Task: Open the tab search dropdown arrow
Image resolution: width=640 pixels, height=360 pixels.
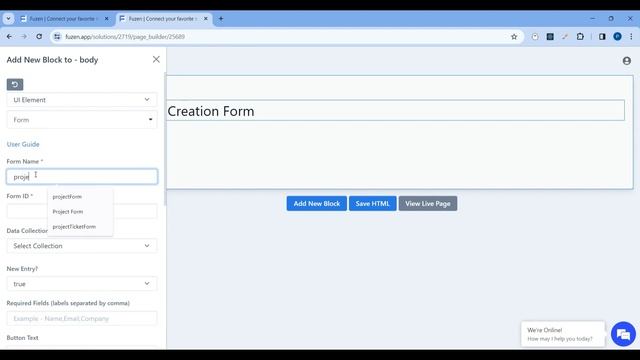Action: (x=8, y=19)
